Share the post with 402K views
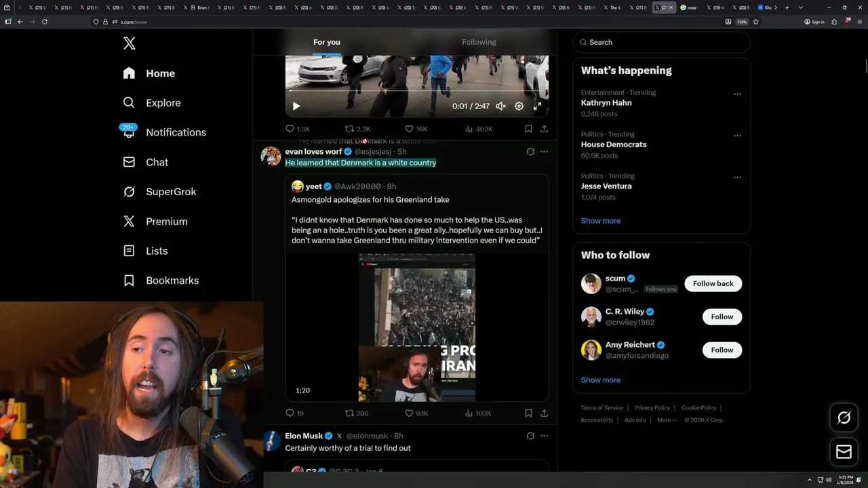 pyautogui.click(x=544, y=129)
